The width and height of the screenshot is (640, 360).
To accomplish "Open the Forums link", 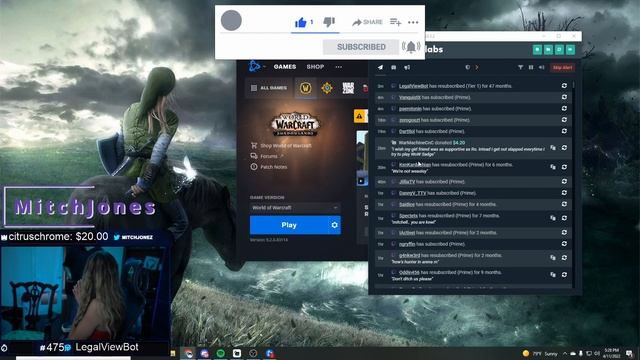I will pyautogui.click(x=267, y=156).
